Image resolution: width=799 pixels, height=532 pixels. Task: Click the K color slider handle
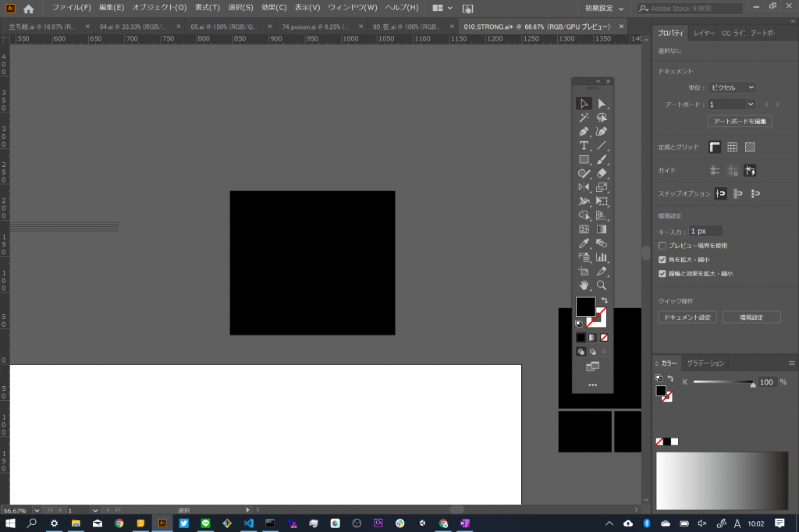(x=753, y=384)
